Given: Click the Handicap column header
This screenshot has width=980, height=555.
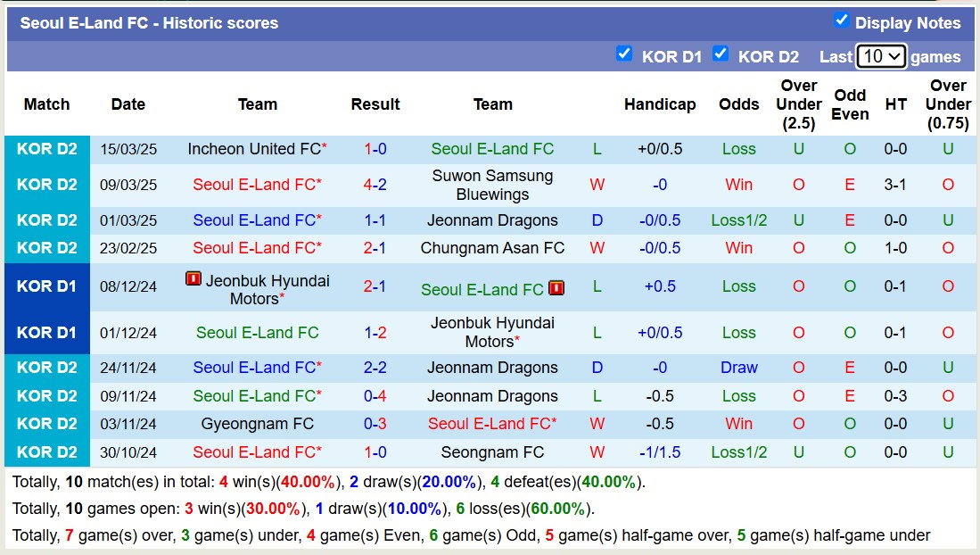Looking at the screenshot, I should click(660, 104).
